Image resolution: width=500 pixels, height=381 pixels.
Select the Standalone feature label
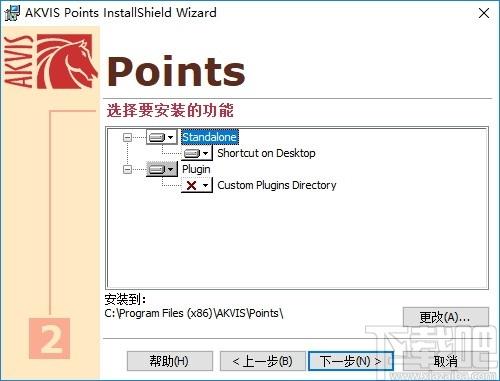(209, 137)
